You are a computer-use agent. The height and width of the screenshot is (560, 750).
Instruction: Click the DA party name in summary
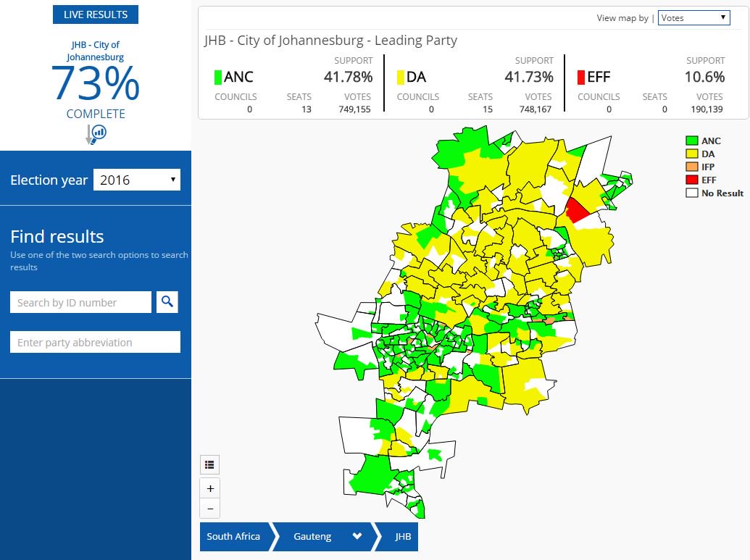coord(416,77)
